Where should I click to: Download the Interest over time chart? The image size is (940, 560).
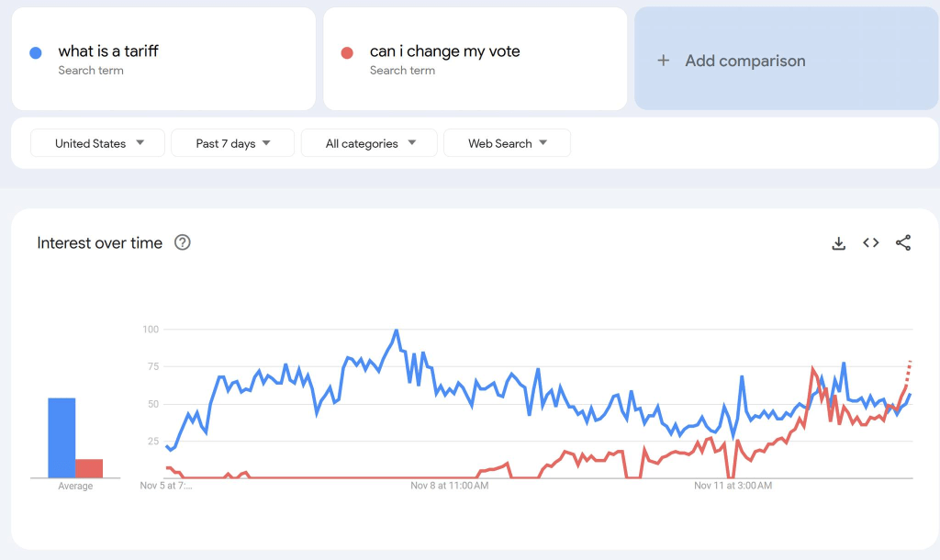pyautogui.click(x=838, y=243)
